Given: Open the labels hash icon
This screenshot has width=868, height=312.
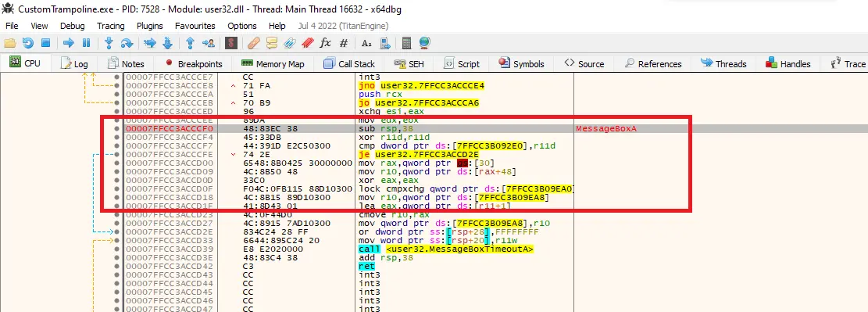Looking at the screenshot, I should [x=344, y=43].
